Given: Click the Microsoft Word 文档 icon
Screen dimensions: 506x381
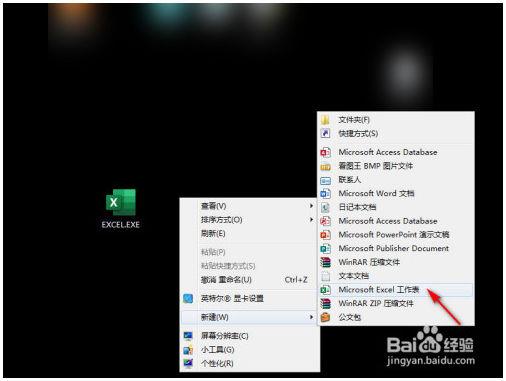Looking at the screenshot, I should 325,194.
